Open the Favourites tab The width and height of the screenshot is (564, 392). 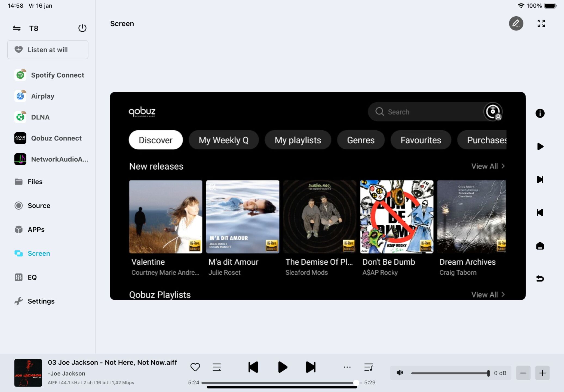coord(421,140)
